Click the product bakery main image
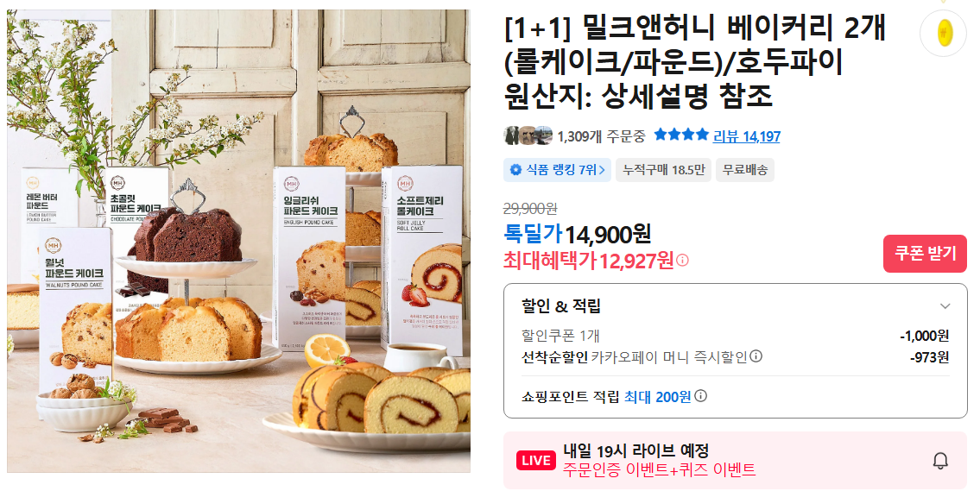The image size is (980, 491). pos(239,241)
